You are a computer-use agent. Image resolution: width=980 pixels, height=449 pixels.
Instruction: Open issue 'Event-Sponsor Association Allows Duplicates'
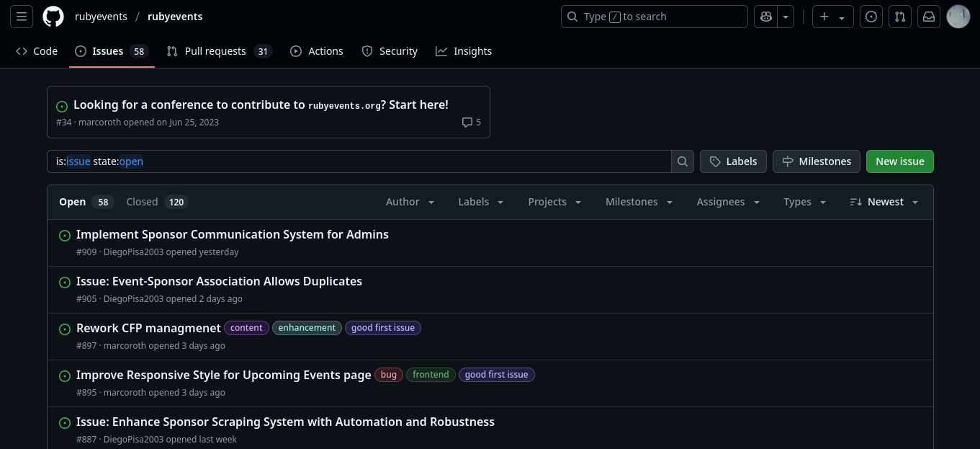(219, 281)
